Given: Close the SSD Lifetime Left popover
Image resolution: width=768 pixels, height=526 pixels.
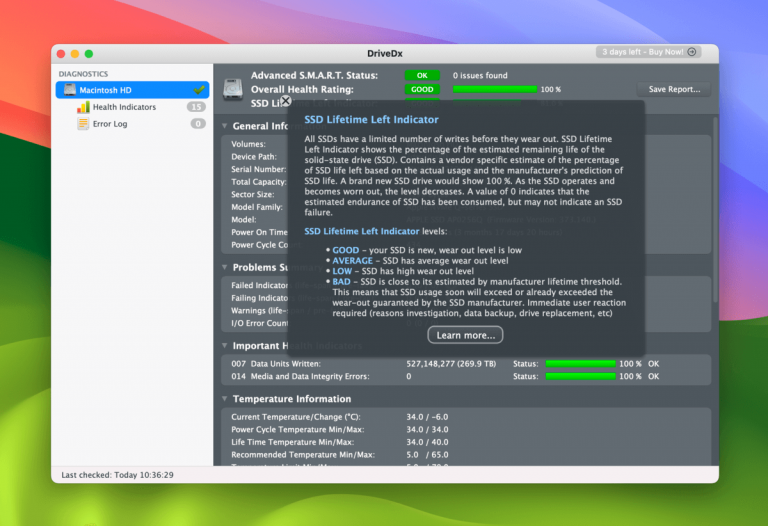Looking at the screenshot, I should coord(285,101).
